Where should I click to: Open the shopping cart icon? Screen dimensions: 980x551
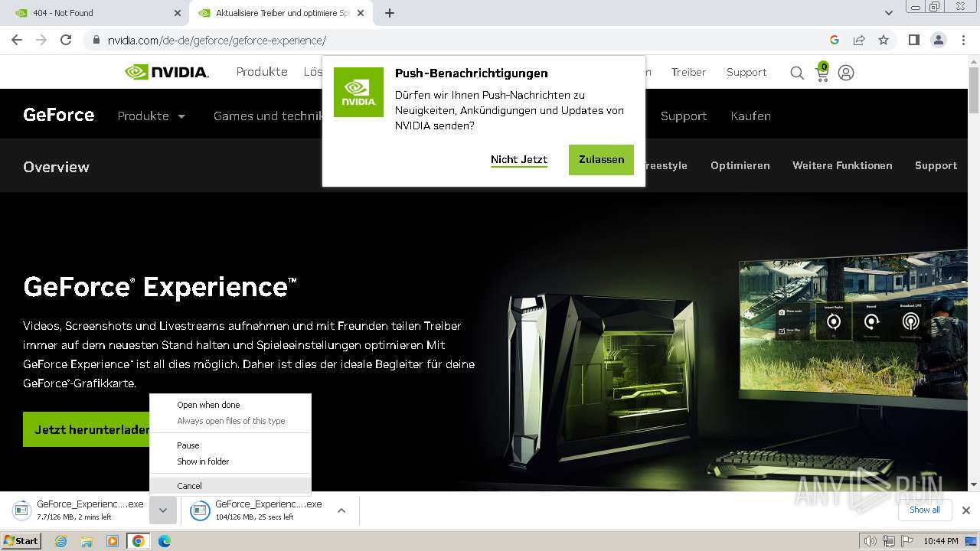822,72
